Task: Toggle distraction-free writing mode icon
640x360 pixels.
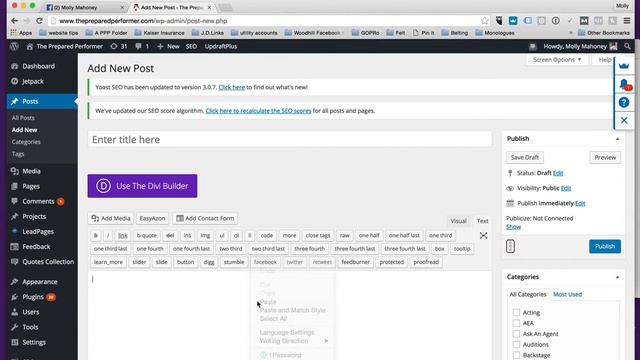Action: pos(483,236)
